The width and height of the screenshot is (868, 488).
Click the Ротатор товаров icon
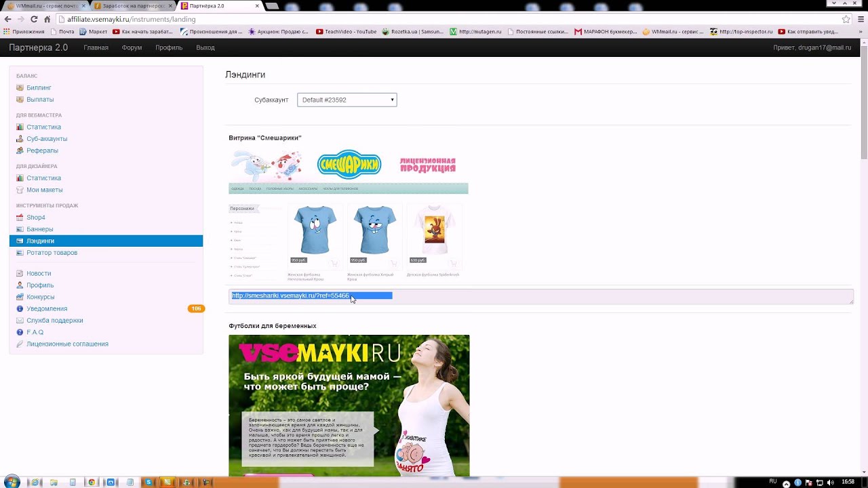20,253
